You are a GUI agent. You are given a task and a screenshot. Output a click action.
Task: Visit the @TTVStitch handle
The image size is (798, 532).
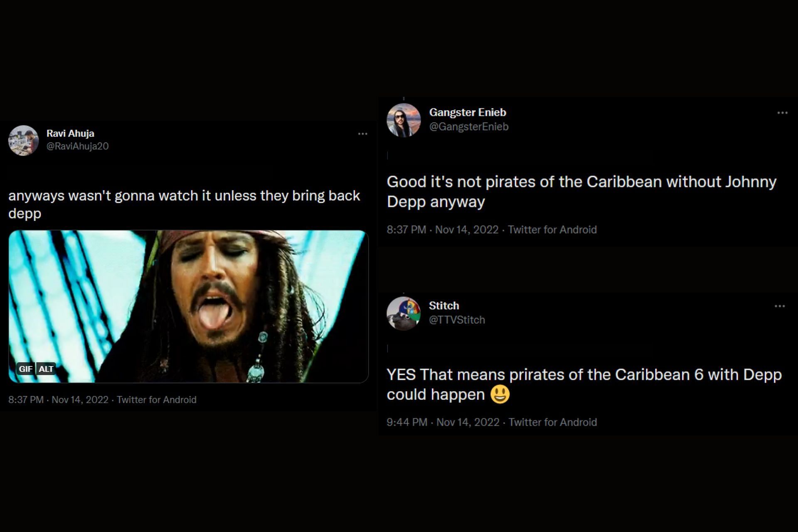(x=457, y=320)
